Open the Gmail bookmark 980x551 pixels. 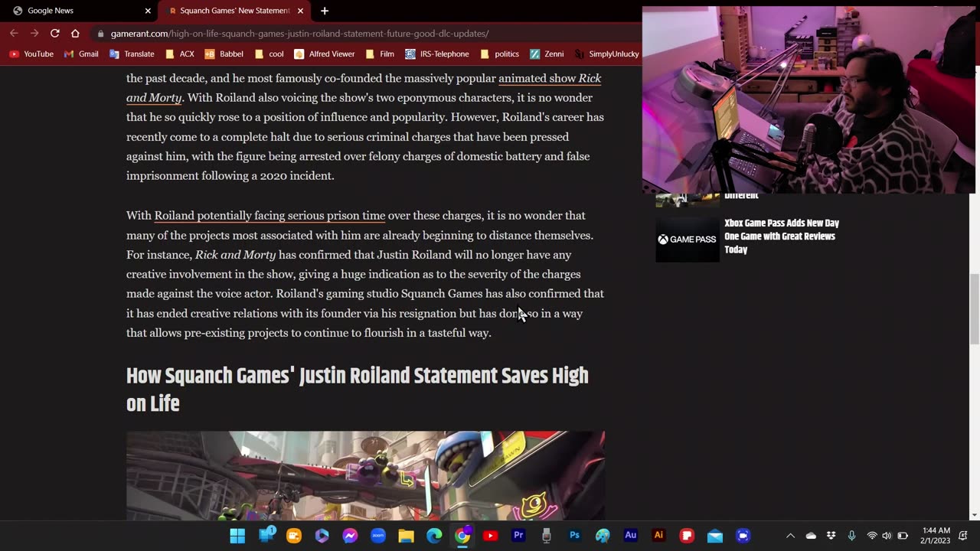(81, 54)
